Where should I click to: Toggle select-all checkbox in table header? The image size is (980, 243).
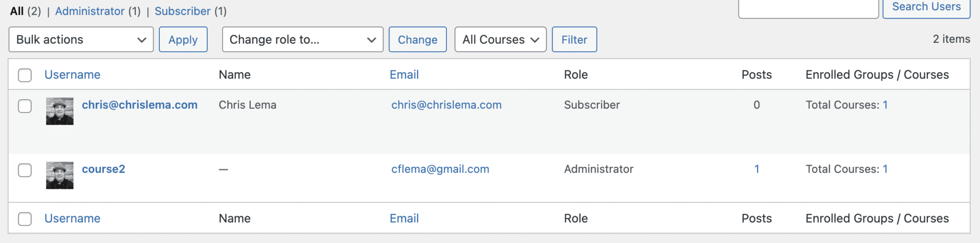pos(25,75)
